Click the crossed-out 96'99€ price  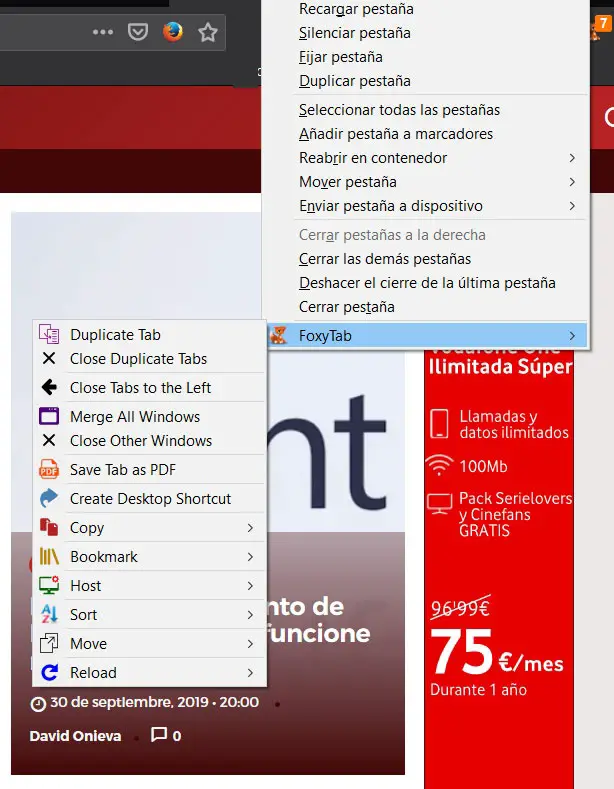(x=459, y=608)
